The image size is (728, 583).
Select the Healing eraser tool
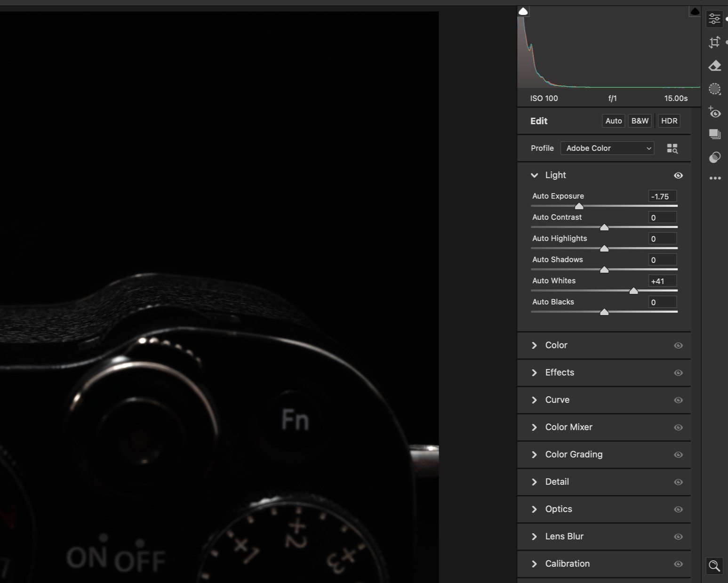(715, 65)
